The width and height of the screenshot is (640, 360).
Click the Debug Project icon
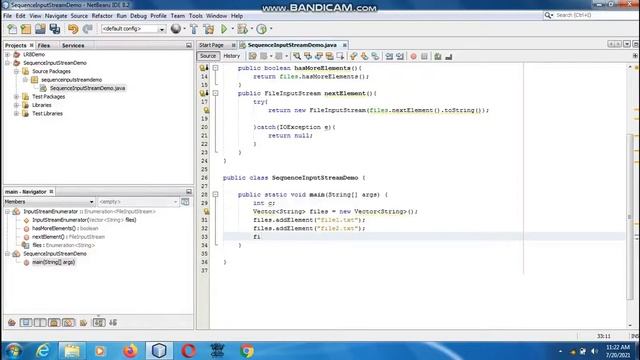coord(242,29)
